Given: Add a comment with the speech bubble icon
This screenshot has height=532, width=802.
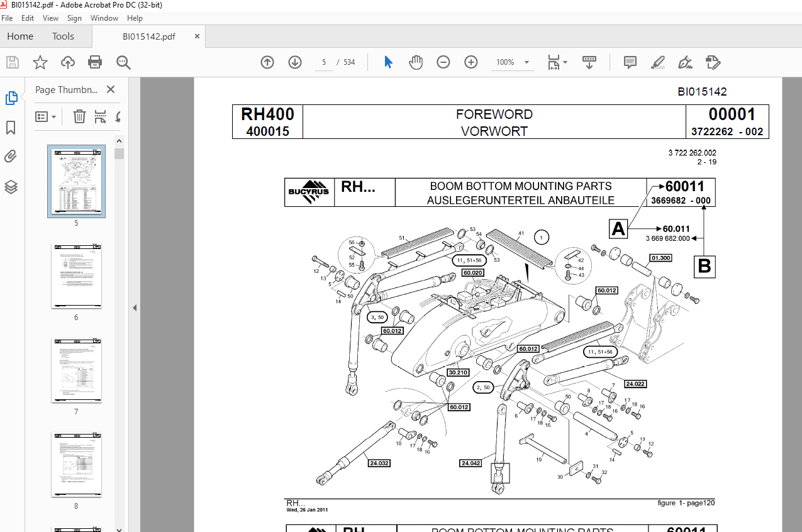Looking at the screenshot, I should [x=630, y=62].
